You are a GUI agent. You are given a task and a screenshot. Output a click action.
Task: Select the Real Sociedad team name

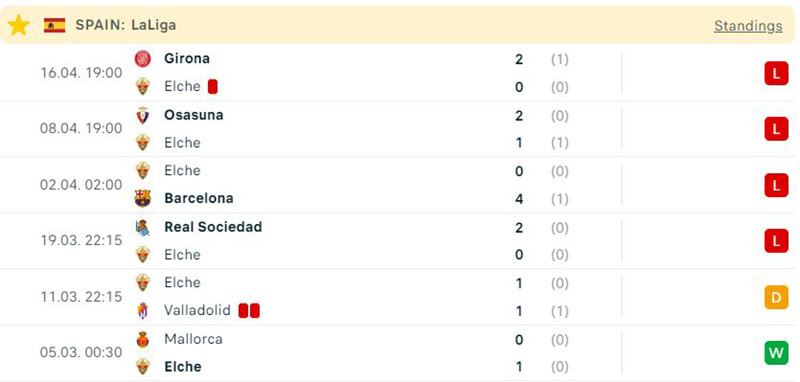coord(213,227)
